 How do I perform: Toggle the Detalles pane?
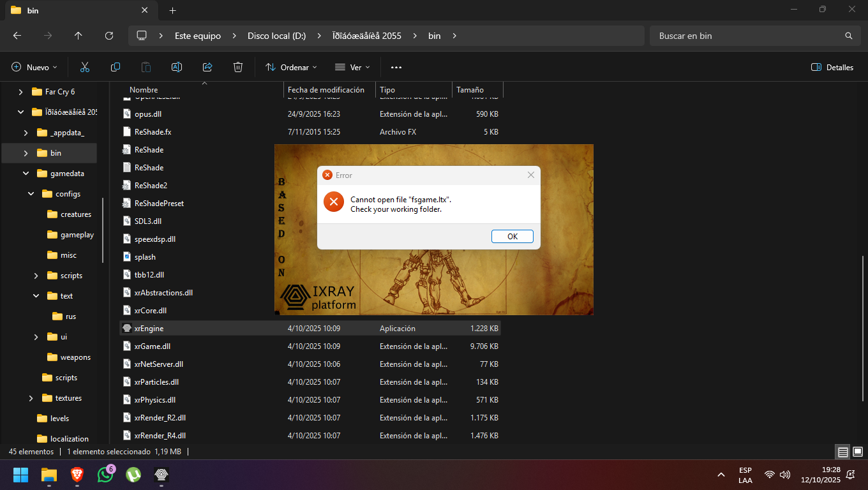point(832,67)
